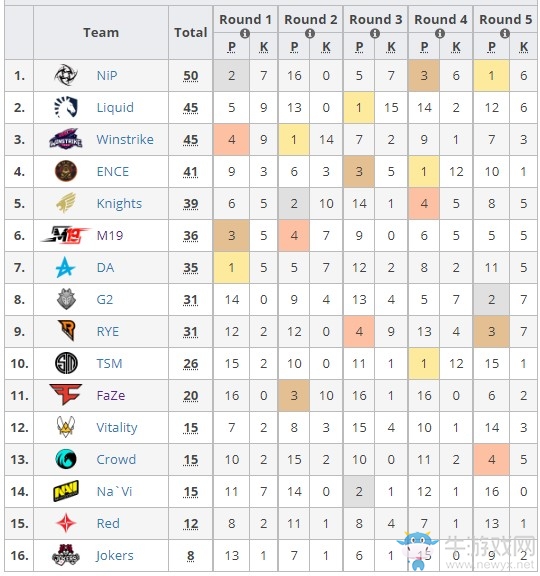This screenshot has height=576, width=540.
Task: Click the Round 1 info icon
Action: click(245, 34)
